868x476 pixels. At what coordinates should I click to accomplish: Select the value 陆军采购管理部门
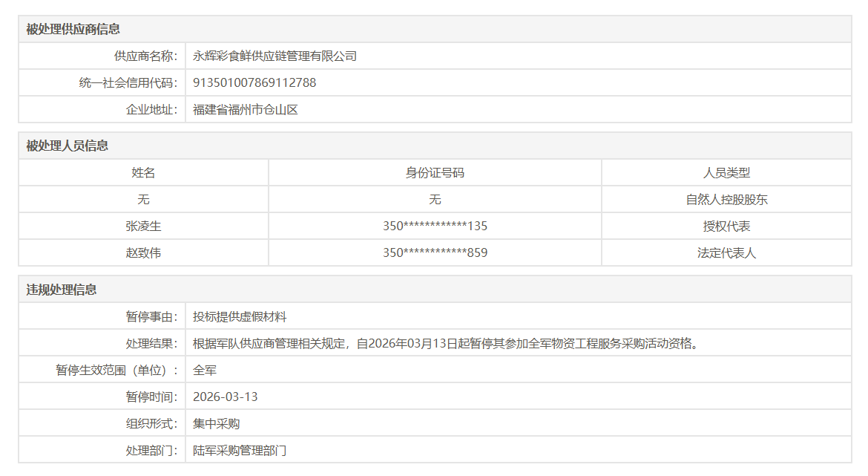point(240,451)
